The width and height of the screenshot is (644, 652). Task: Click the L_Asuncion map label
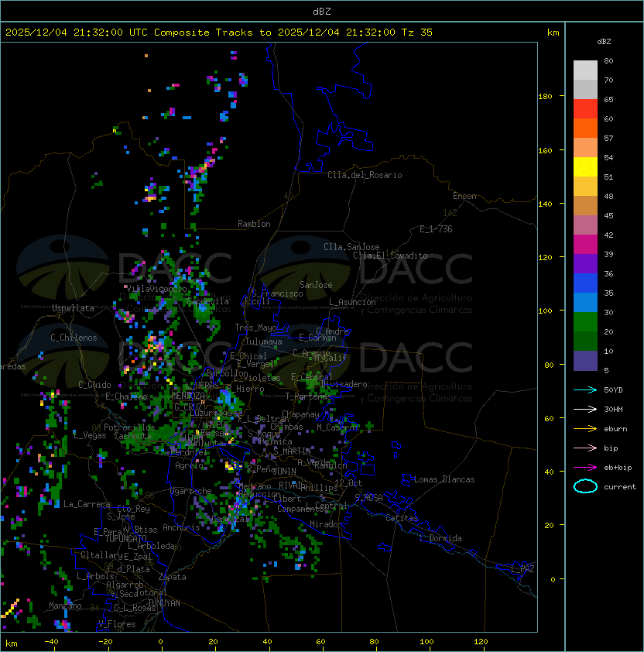pyautogui.click(x=352, y=302)
